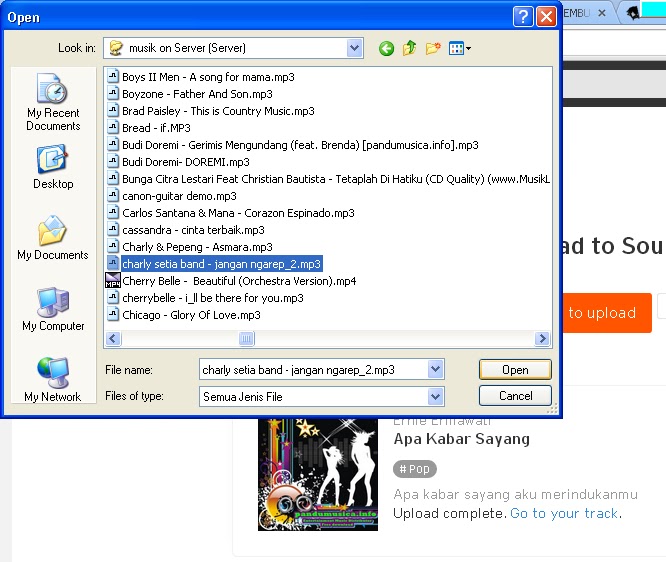Image resolution: width=666 pixels, height=562 pixels.
Task: Expand the Files of type dropdown
Action: (x=435, y=397)
